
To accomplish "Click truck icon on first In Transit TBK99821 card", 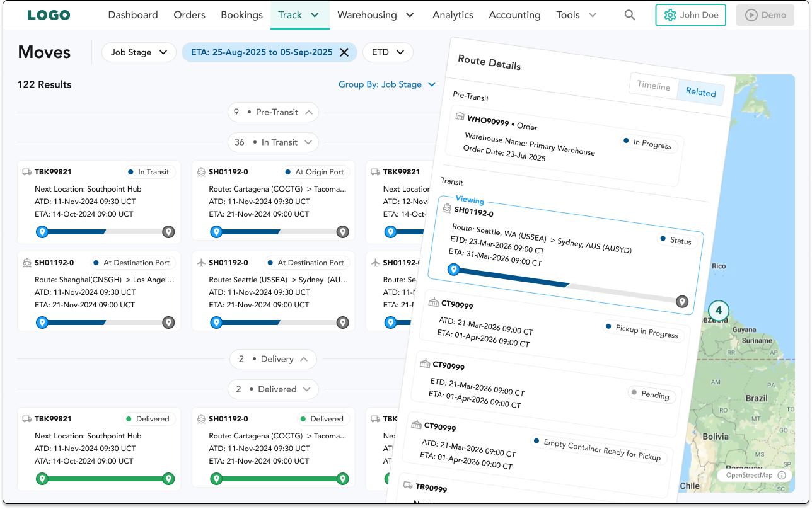I will click(26, 171).
